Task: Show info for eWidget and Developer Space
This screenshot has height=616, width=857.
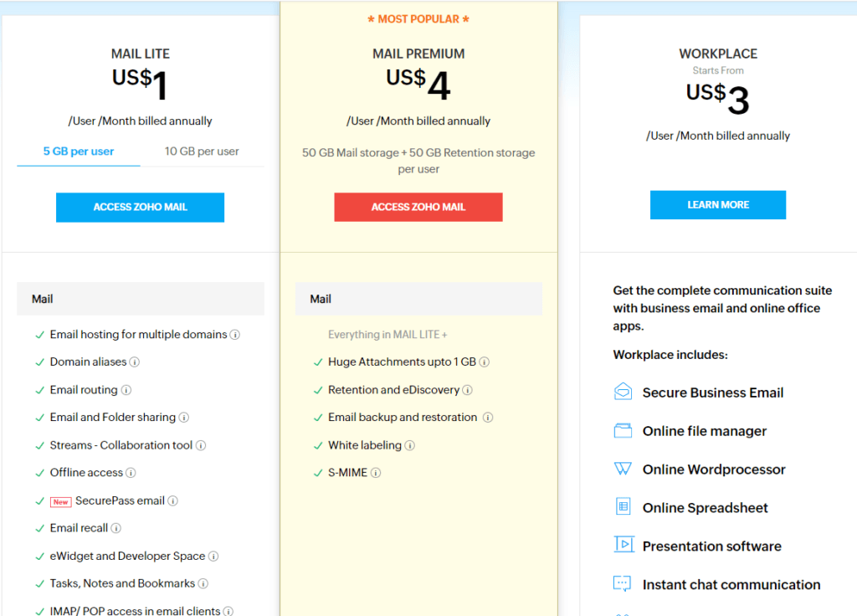Action: [x=213, y=556]
